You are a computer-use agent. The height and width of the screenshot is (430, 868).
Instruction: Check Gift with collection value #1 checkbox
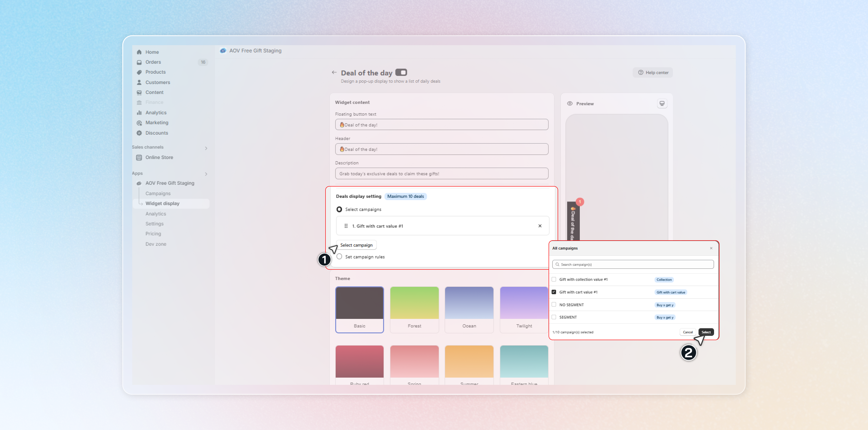point(554,280)
